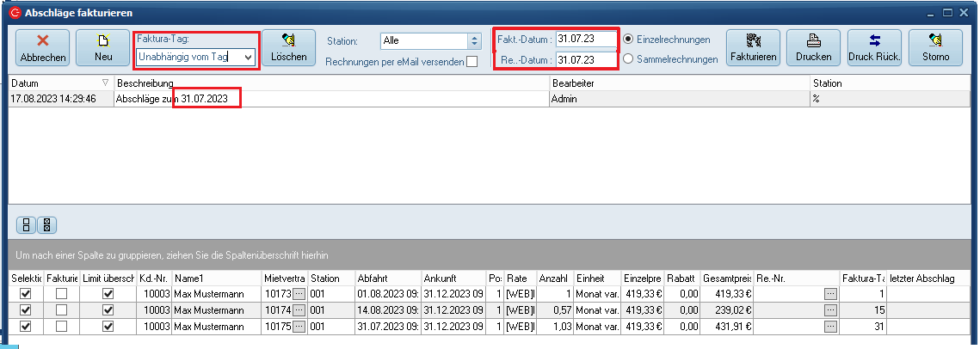Click into the Fakt.-Datum field
The image size is (980, 349).
(x=585, y=40)
